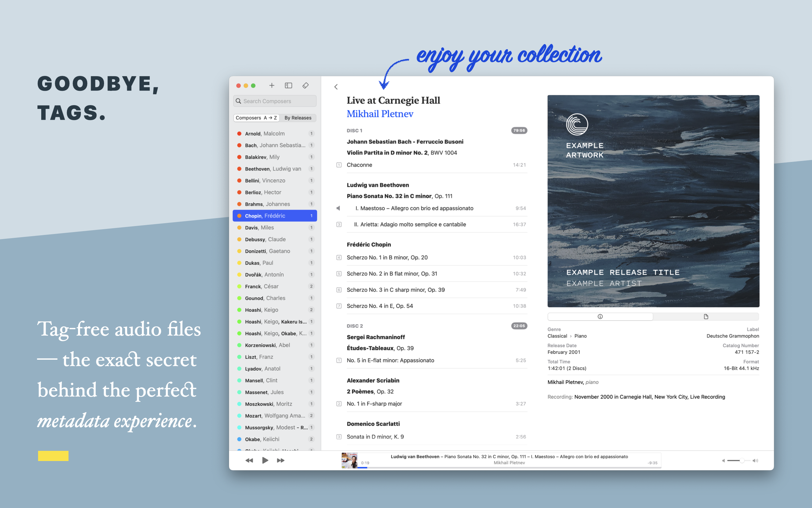This screenshot has height=508, width=812.
Task: Select Balakirev, Mily composer
Action: 275,157
